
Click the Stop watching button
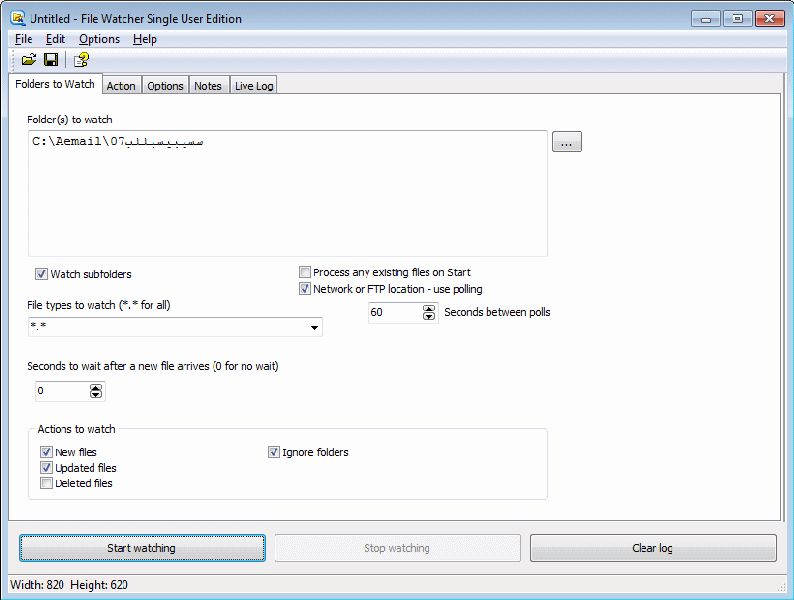[x=397, y=548]
